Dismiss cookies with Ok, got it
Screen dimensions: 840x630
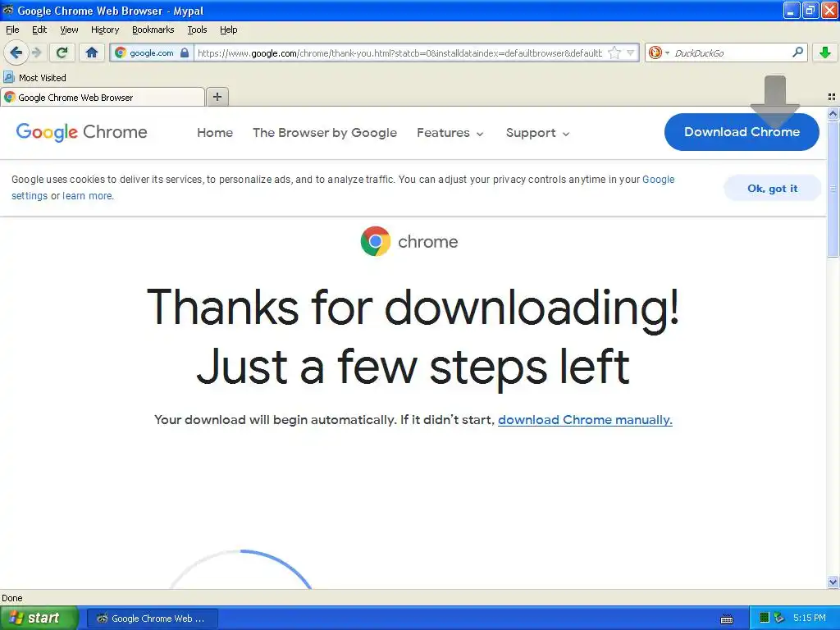pyautogui.click(x=773, y=188)
